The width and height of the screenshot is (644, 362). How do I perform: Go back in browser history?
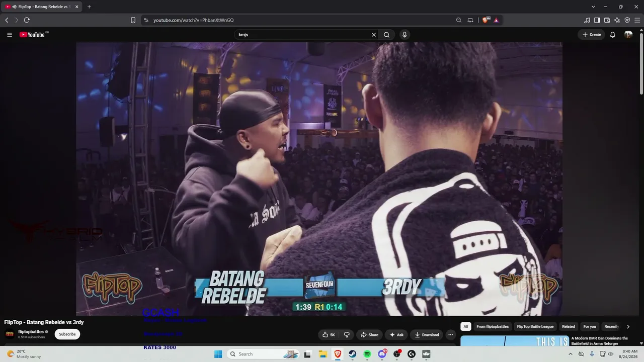tap(7, 20)
